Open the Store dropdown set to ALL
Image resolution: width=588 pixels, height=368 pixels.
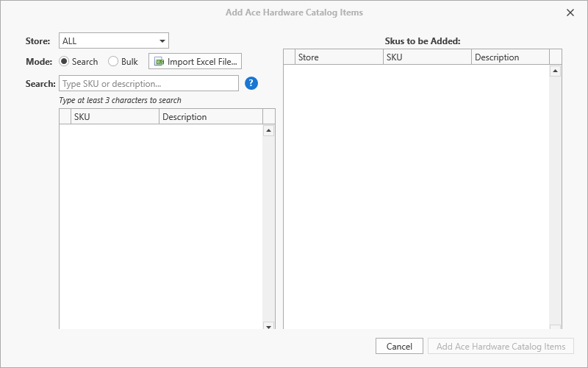coord(114,41)
